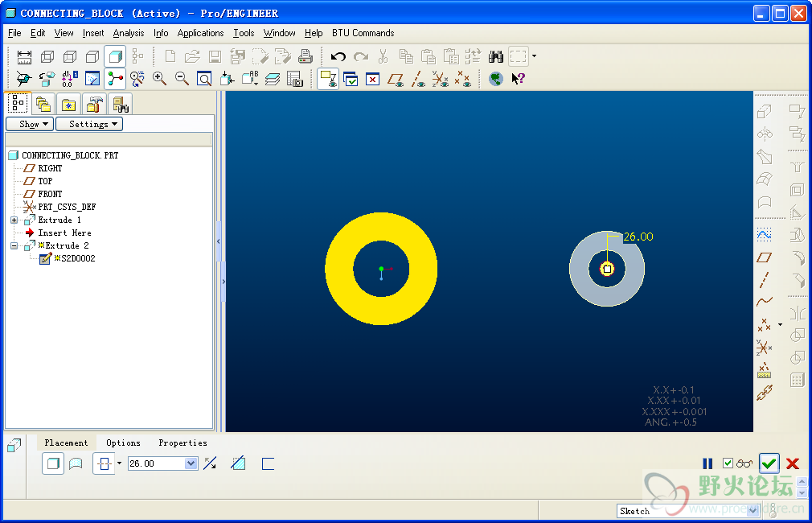Open the depth type options arrow
This screenshot has height=523, width=812.
tap(119, 463)
